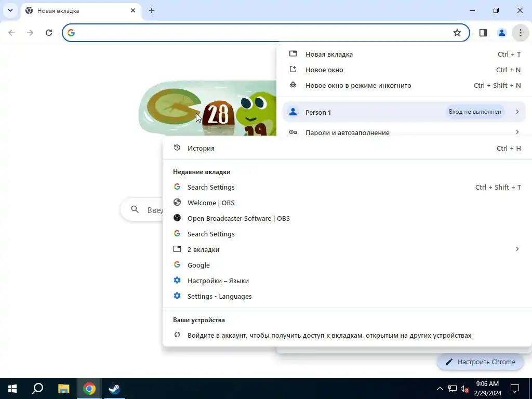
Task: Open the tab search dropdown arrow
Action: tap(10, 10)
